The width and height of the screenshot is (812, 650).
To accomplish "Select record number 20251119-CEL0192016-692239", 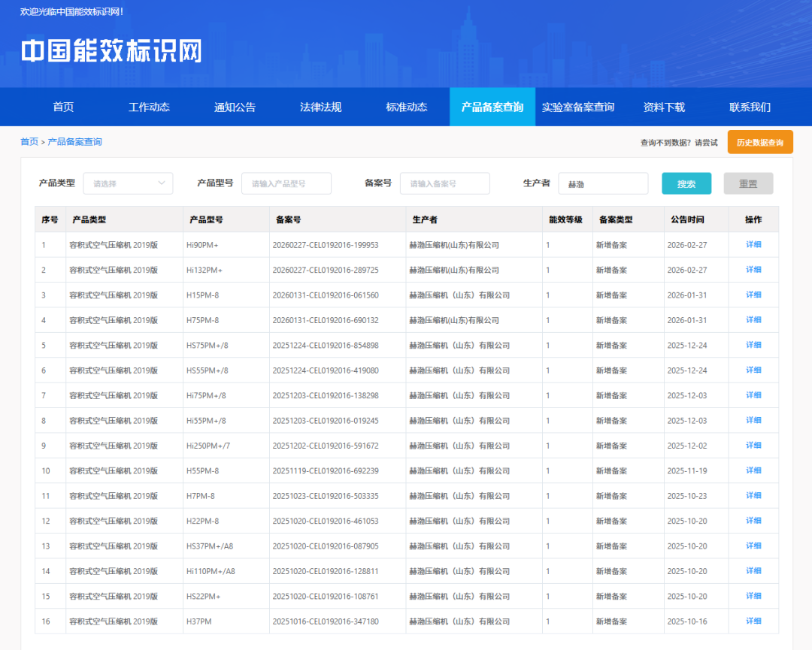I will [x=326, y=471].
